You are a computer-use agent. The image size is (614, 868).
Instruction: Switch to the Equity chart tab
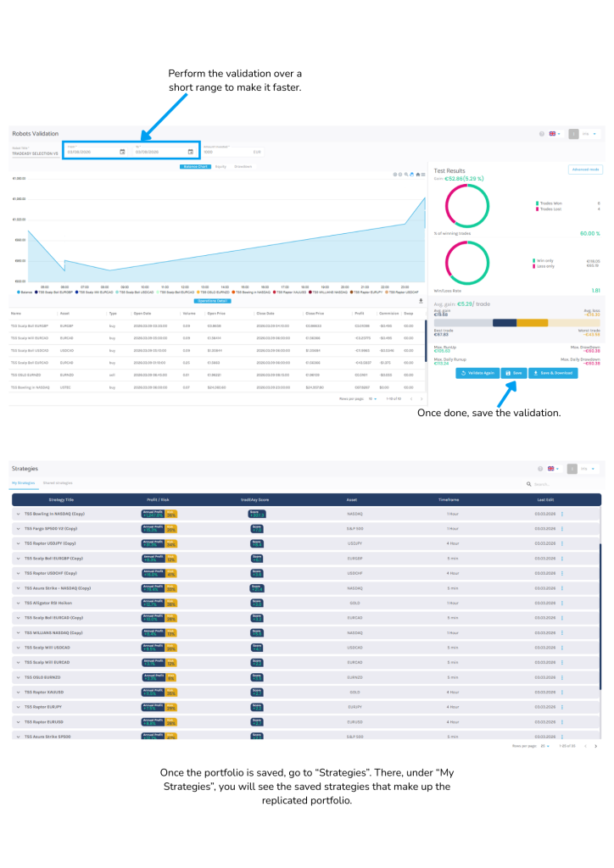[220, 167]
